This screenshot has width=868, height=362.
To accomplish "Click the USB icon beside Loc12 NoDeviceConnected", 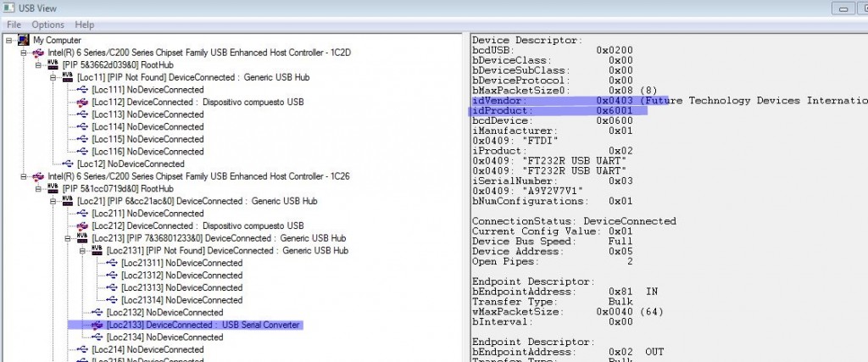I will tap(67, 164).
